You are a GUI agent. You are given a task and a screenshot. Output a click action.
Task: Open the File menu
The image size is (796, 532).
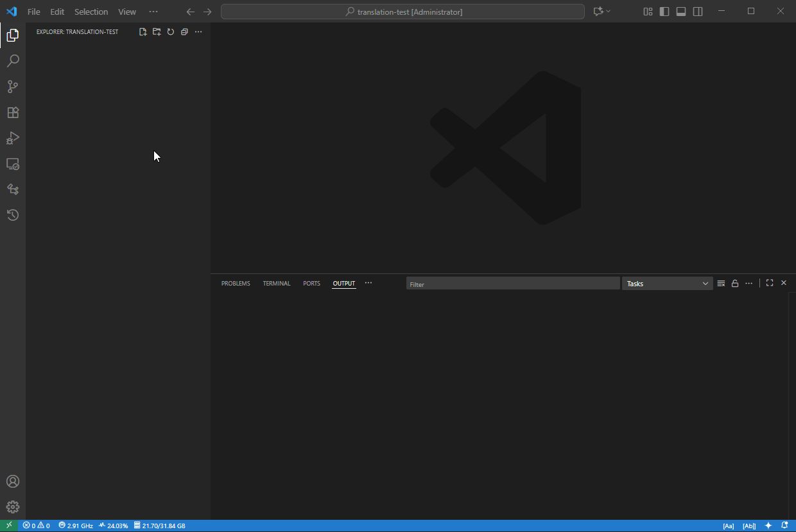pos(34,12)
